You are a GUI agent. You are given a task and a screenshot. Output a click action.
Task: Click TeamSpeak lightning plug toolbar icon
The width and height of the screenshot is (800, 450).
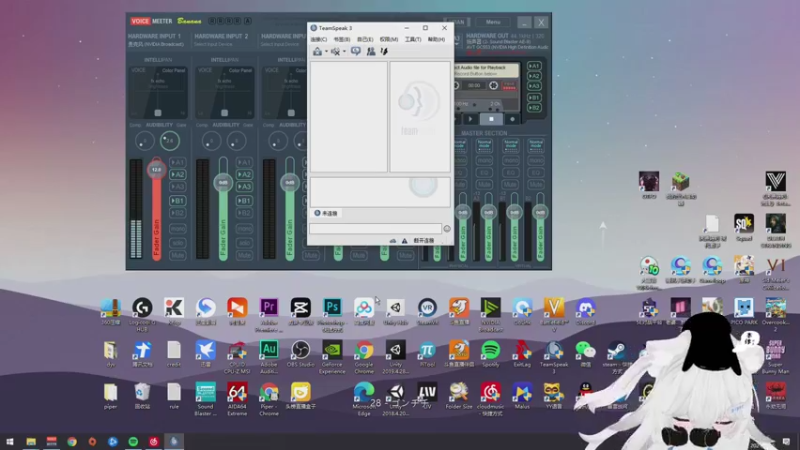pyautogui.click(x=384, y=52)
